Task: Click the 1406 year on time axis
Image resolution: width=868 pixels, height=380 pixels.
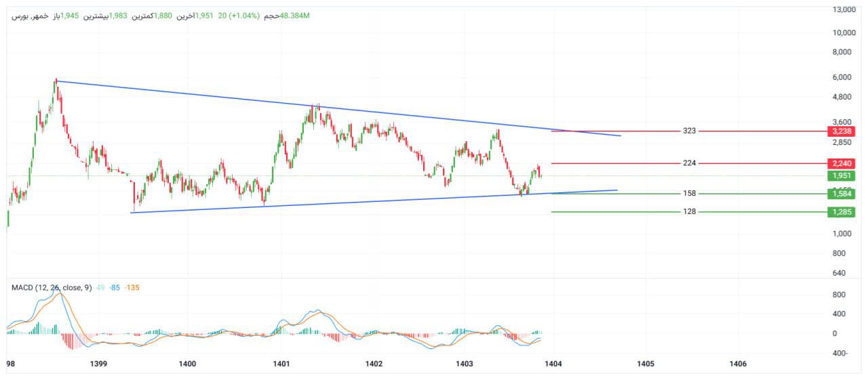Action: tap(737, 364)
